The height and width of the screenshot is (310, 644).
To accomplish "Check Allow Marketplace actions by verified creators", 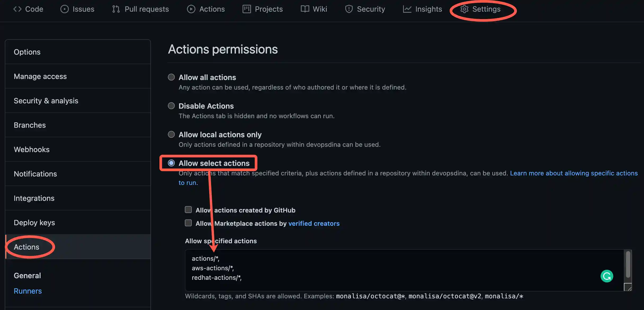I will 188,223.
